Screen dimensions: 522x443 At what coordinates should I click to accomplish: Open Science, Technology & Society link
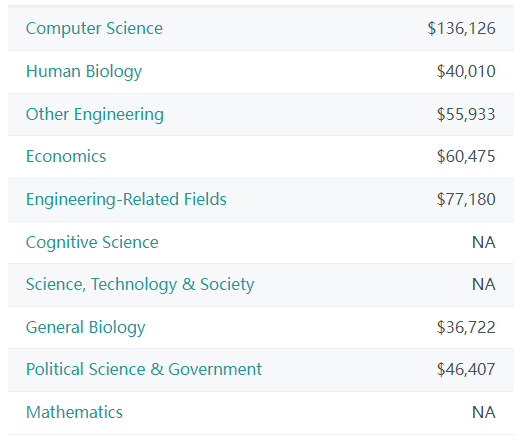coord(140,285)
